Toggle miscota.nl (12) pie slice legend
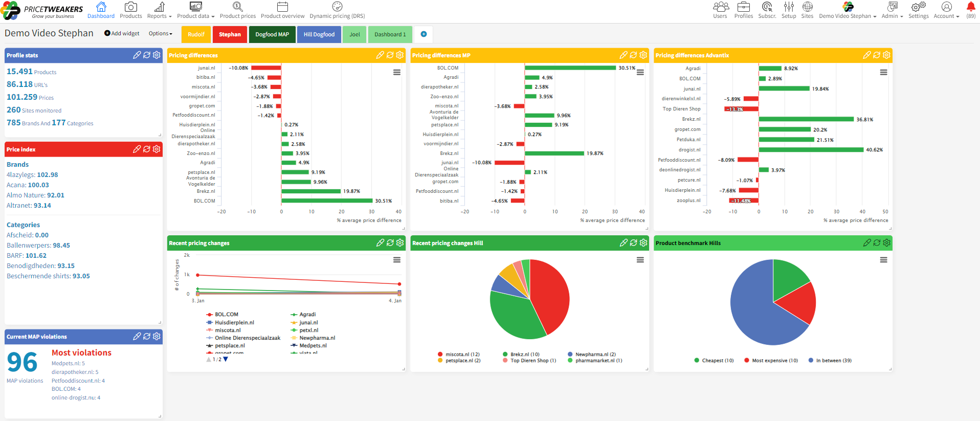Viewport: 980px width, 421px height. pyautogui.click(x=459, y=354)
